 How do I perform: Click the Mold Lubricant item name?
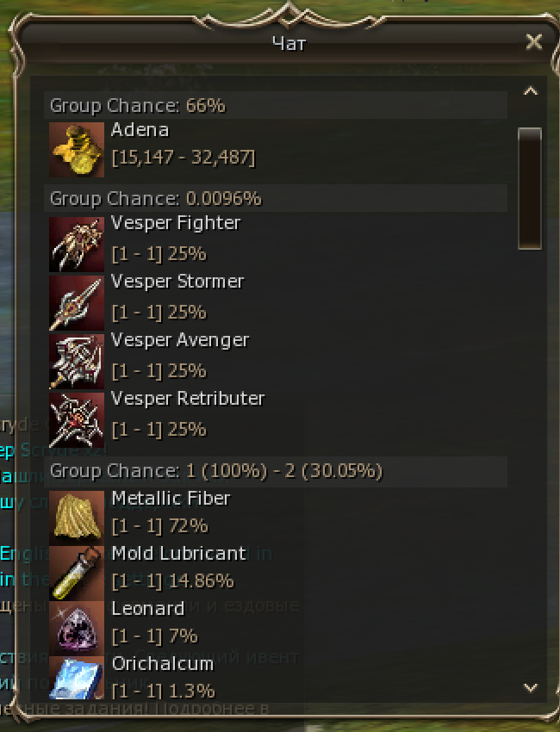coord(179,554)
